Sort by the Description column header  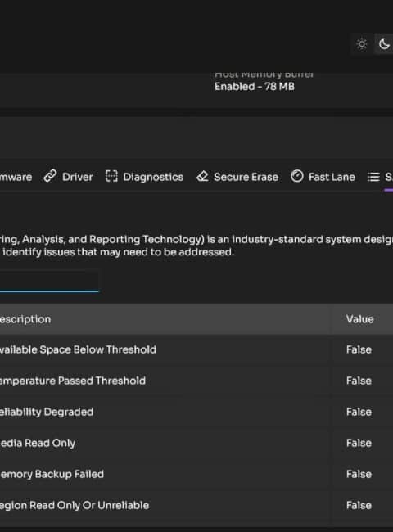[25, 319]
